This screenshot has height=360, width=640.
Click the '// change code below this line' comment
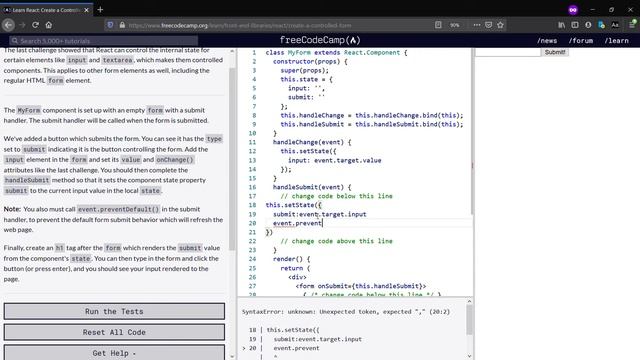point(336,196)
